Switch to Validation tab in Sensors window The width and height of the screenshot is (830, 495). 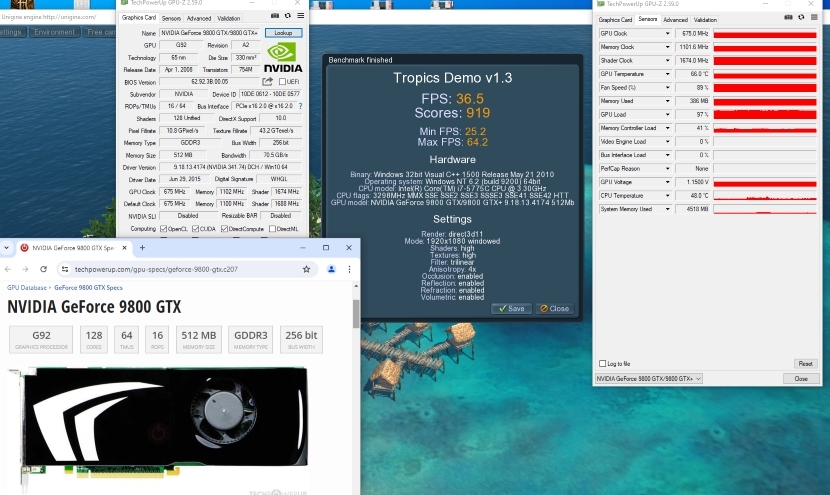point(705,20)
